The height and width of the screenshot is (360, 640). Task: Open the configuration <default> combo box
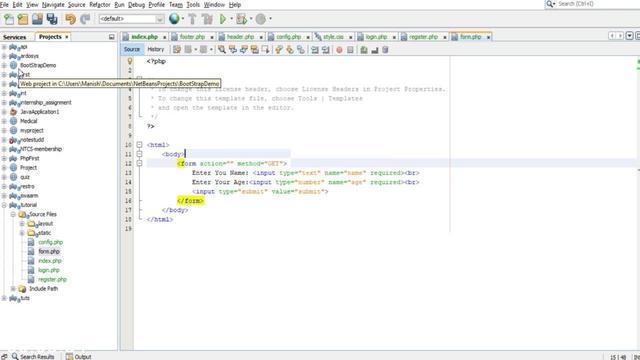pyautogui.click(x=131, y=19)
